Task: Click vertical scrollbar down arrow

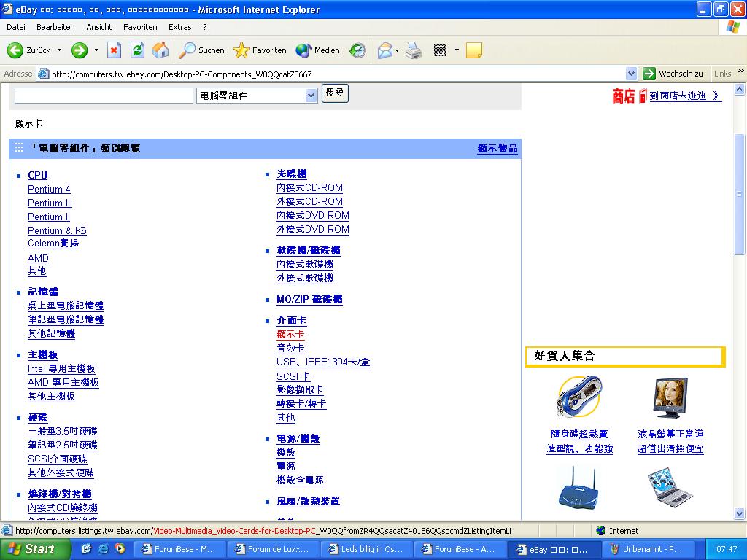Action: click(x=740, y=514)
